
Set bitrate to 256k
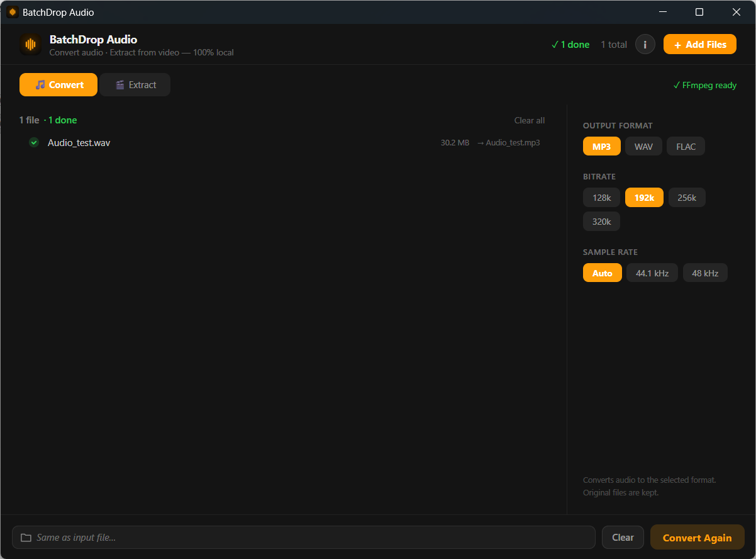point(687,198)
